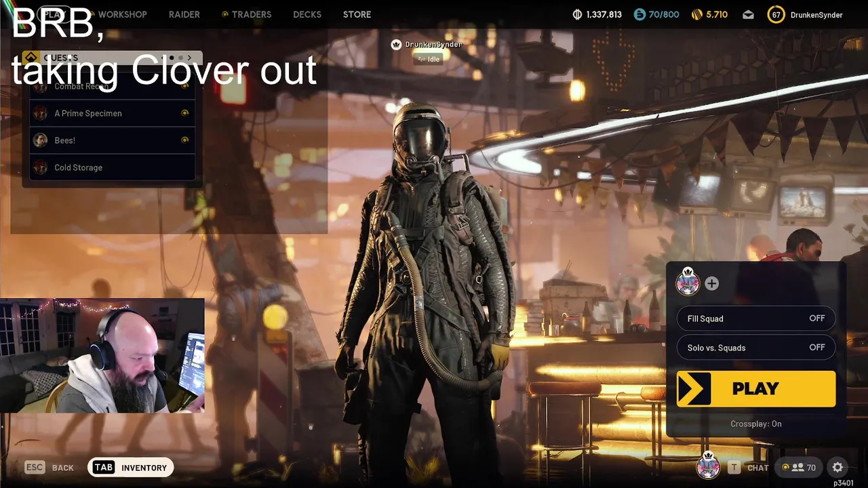The height and width of the screenshot is (488, 868).
Task: Click the 70/800 stash count
Action: pyautogui.click(x=664, y=14)
